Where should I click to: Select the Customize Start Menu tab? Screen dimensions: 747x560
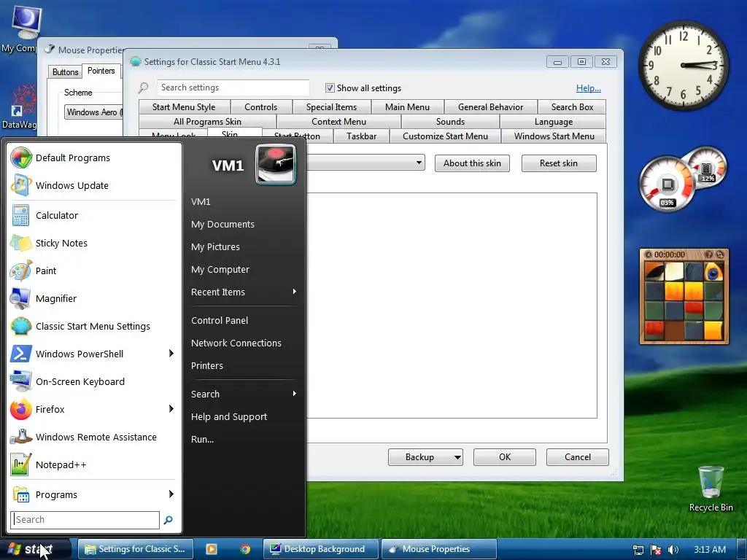pos(446,136)
